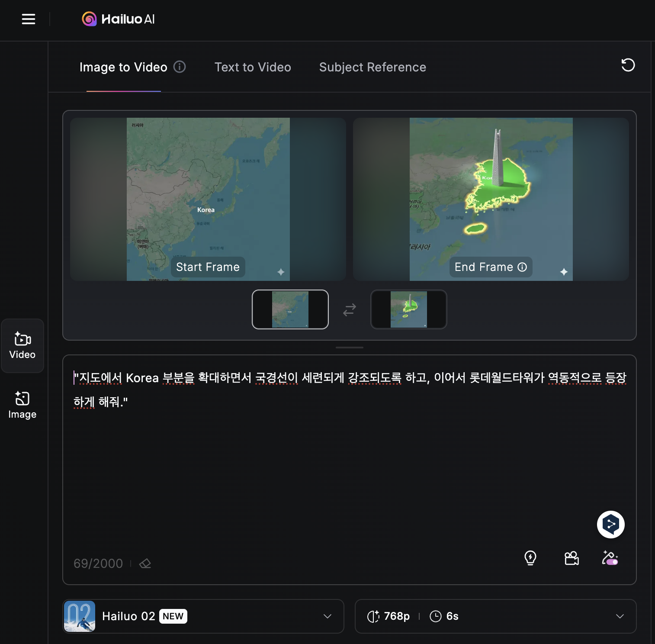The width and height of the screenshot is (655, 644).
Task: Swap start and end frames
Action: tap(349, 309)
